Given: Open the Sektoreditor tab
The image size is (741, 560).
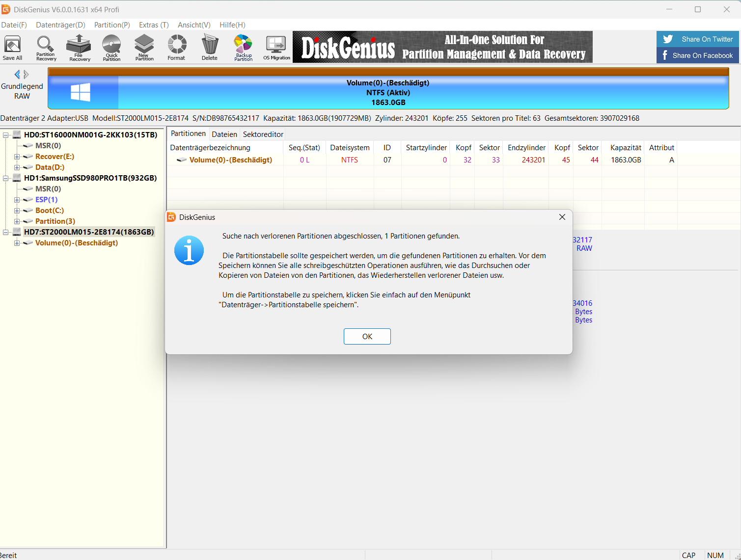Looking at the screenshot, I should [263, 134].
